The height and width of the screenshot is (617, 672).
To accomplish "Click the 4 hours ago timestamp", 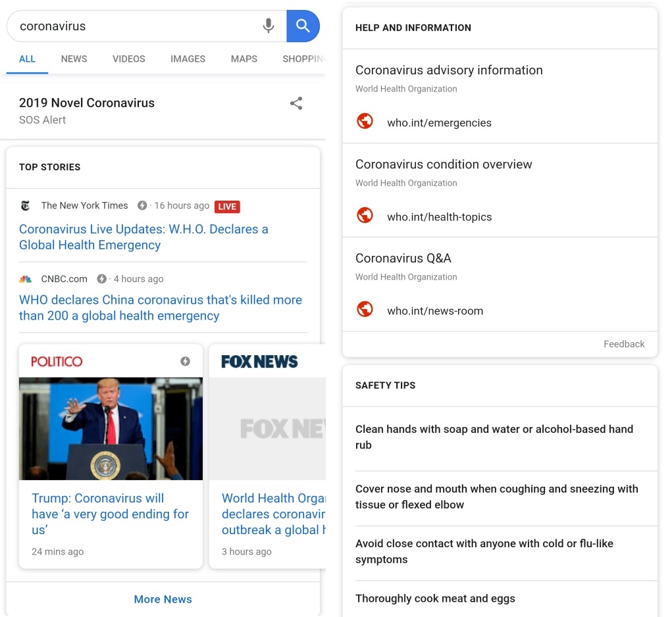I will 138,279.
